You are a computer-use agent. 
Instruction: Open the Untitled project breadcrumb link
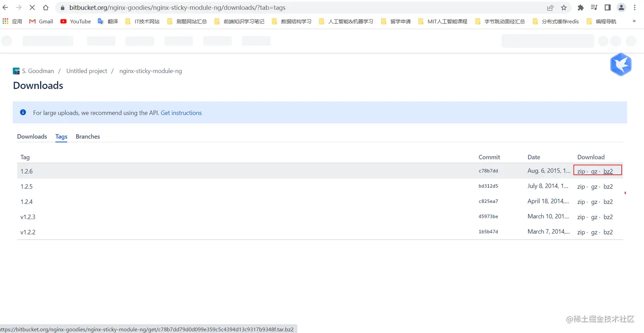[x=87, y=71]
